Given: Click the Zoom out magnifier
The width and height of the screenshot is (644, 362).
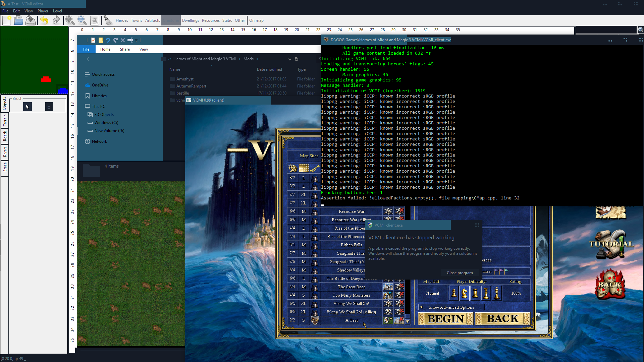Looking at the screenshot, I should (x=82, y=20).
